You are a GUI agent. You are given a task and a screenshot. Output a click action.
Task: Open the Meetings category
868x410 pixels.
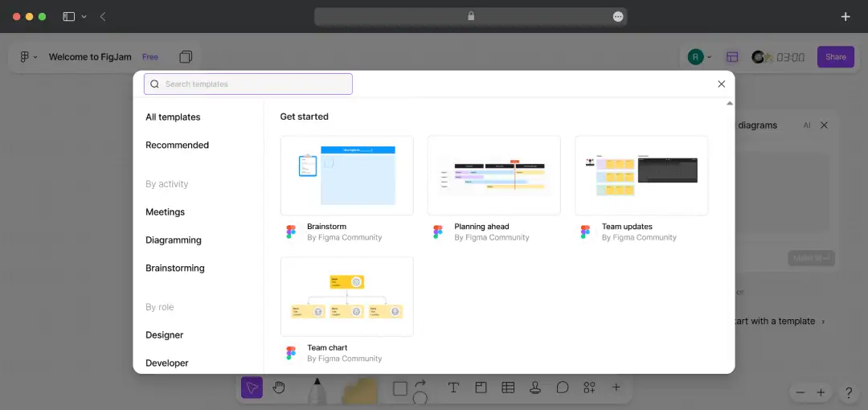pos(165,211)
